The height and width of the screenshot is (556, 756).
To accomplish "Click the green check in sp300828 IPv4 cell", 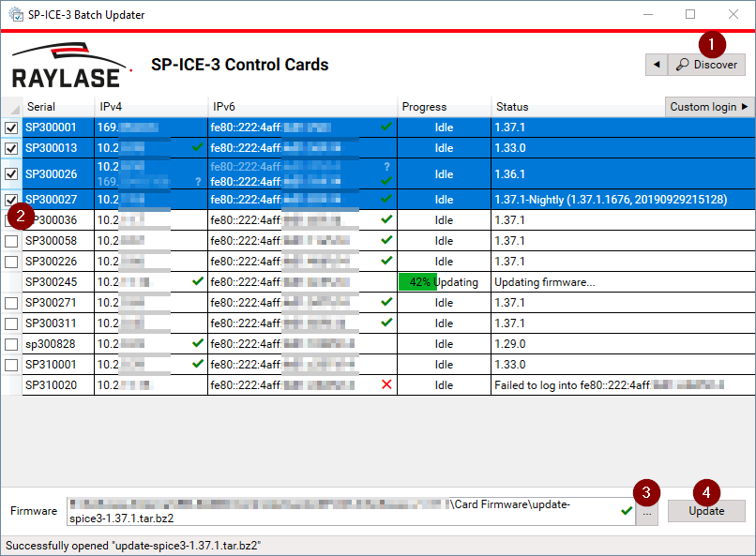I will (x=197, y=343).
